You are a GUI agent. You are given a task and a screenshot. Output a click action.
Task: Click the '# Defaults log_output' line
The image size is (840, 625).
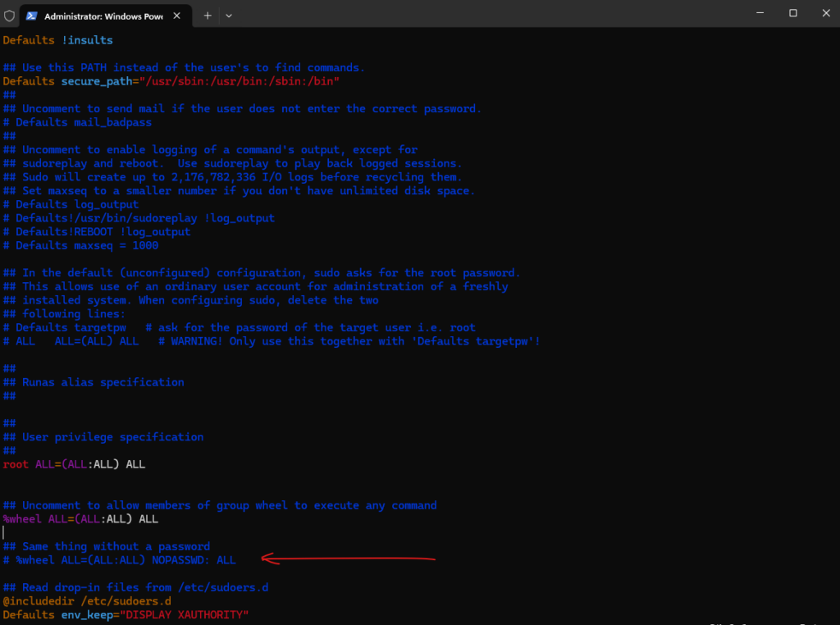tap(71, 204)
